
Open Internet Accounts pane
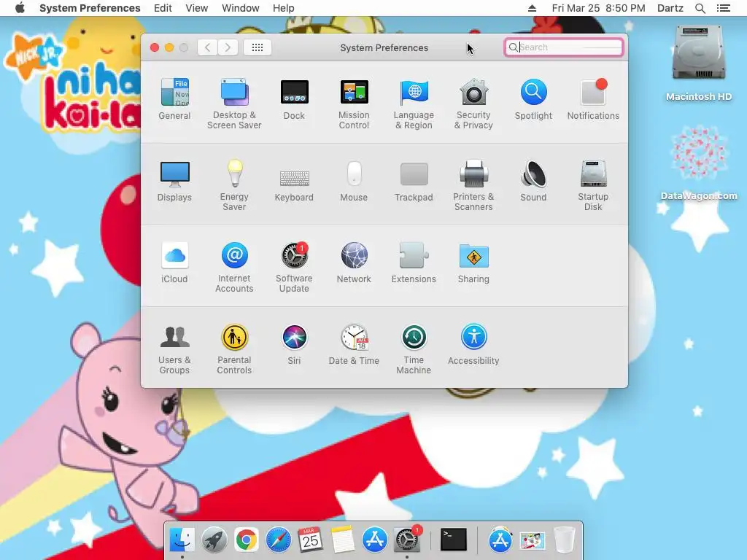234,267
